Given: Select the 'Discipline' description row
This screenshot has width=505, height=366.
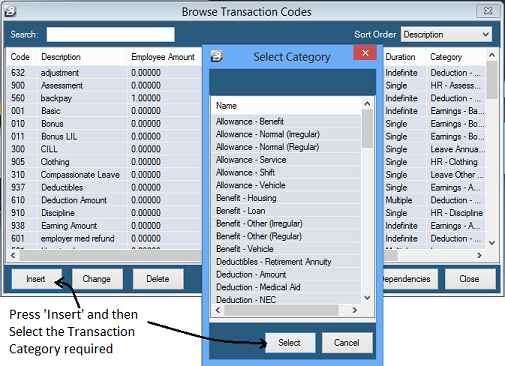Looking at the screenshot, I should [104, 213].
